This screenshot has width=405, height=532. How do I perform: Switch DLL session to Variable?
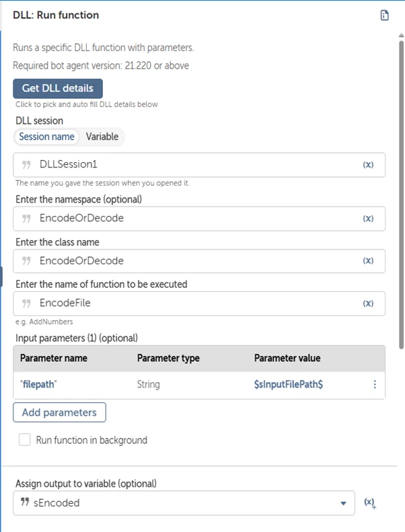[102, 137]
